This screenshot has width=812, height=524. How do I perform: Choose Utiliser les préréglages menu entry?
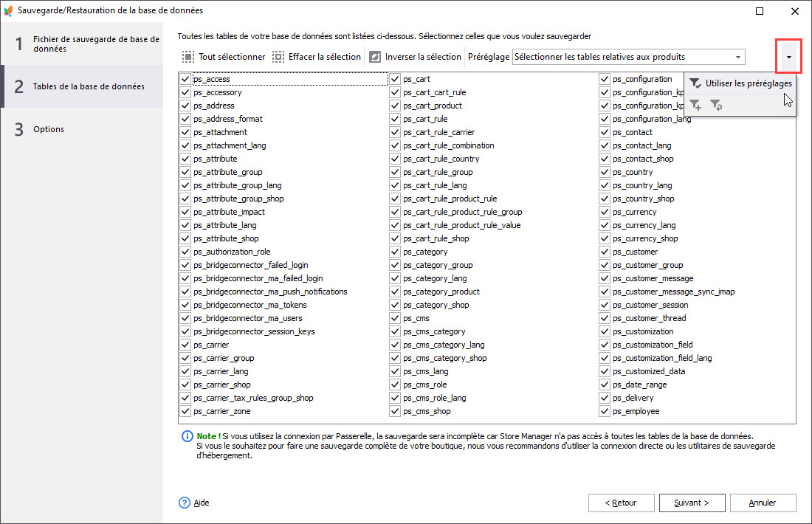[x=740, y=83]
